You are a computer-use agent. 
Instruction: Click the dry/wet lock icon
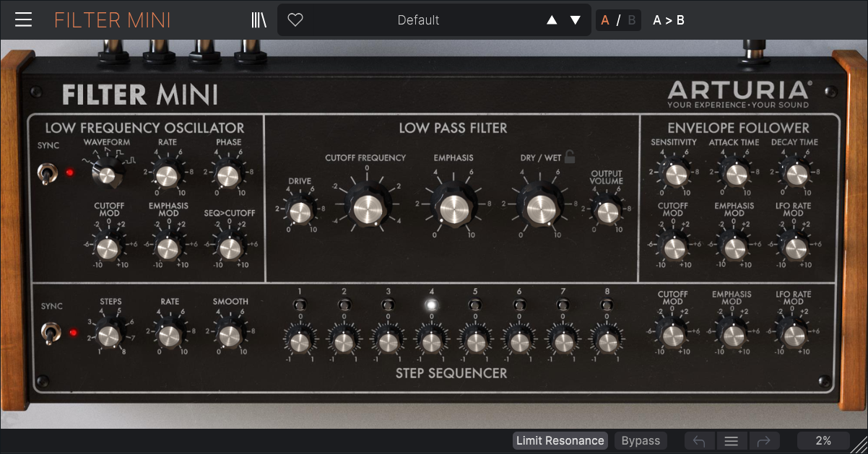click(x=570, y=157)
